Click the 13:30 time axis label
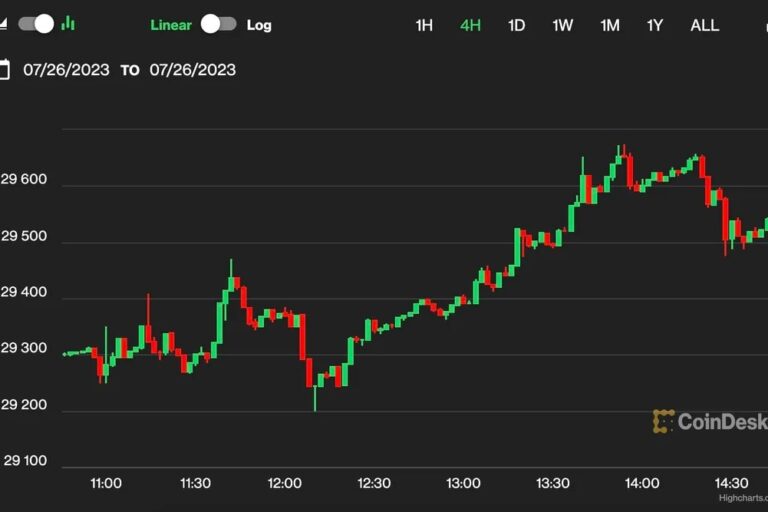 point(552,484)
